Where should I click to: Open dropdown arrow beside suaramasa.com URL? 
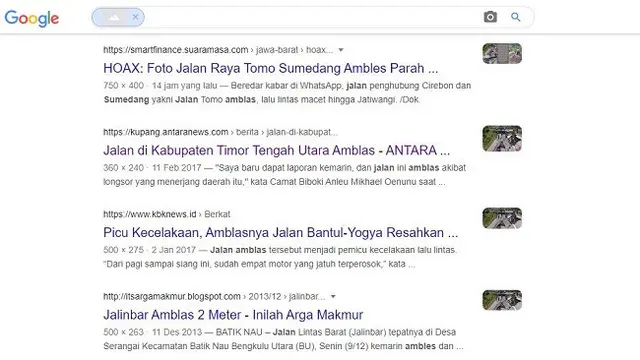(341, 50)
